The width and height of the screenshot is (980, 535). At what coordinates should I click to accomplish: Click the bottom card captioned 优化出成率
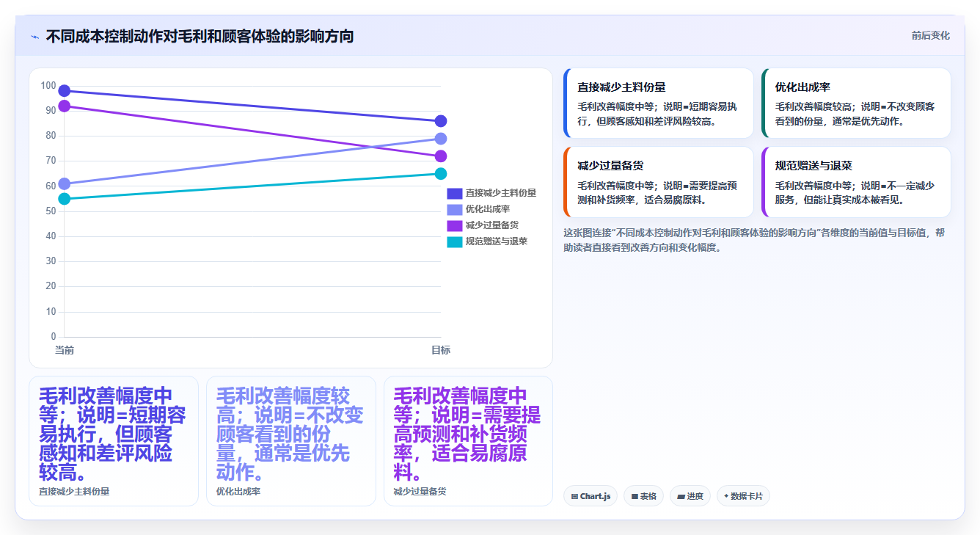tap(291, 441)
